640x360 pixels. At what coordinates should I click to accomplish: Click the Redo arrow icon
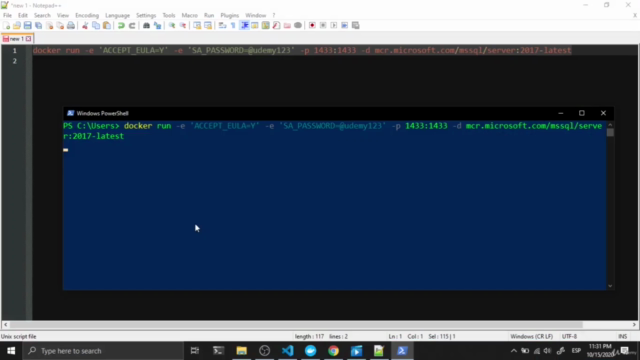coord(132,25)
